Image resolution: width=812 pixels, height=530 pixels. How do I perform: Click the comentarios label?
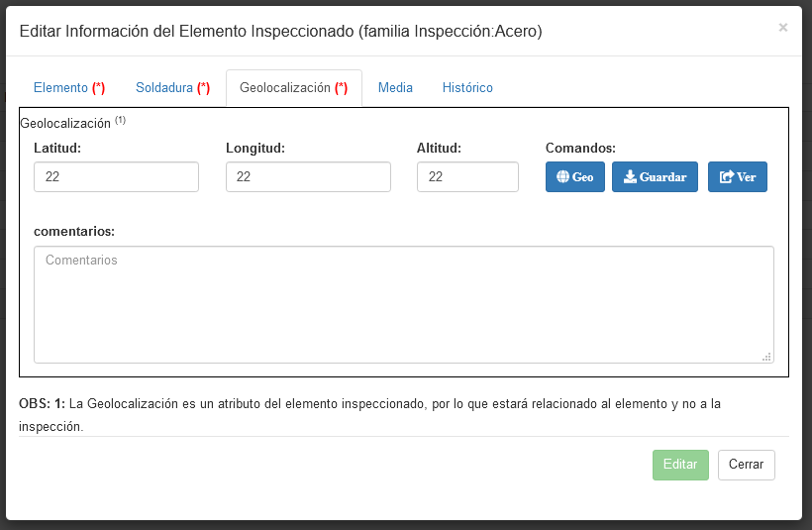pyautogui.click(x=74, y=231)
